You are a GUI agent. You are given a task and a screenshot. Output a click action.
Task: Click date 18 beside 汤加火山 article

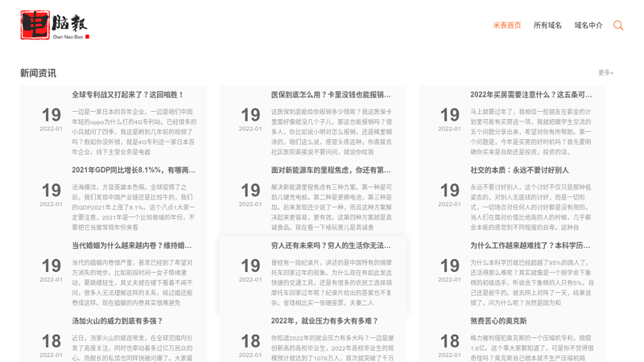(52, 341)
